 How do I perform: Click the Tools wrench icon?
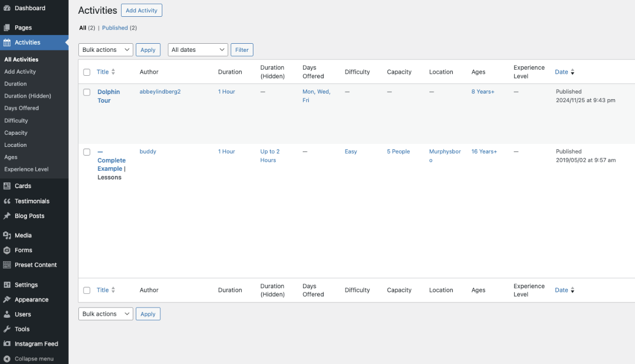coord(7,329)
